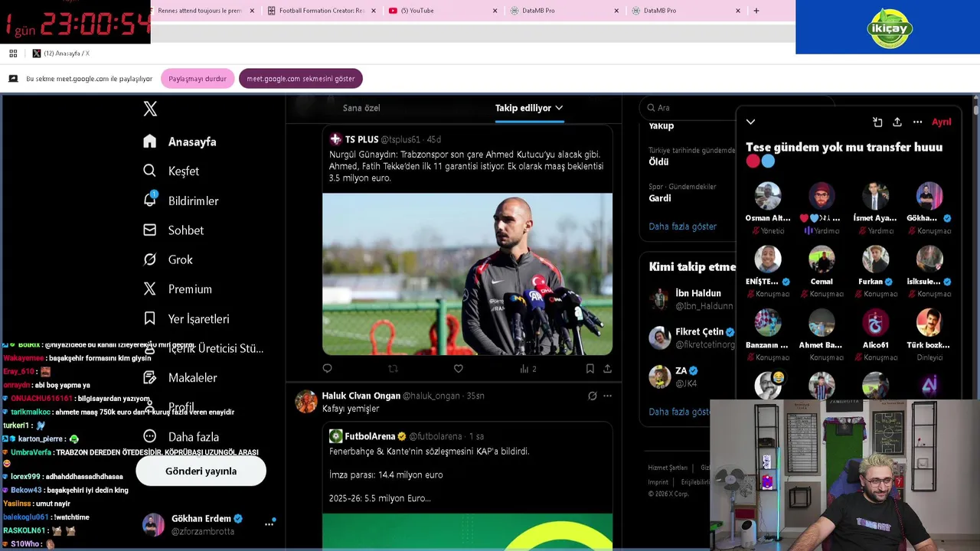Select Osman Alt... host avatar in the Space
The image size is (980, 551).
coord(767,196)
